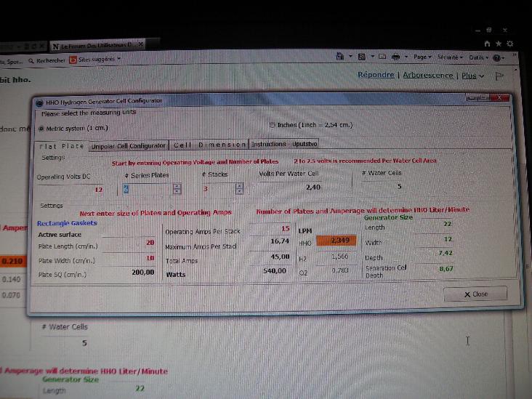
Task: Open the Sécurité dropdown menu
Action: [x=449, y=57]
